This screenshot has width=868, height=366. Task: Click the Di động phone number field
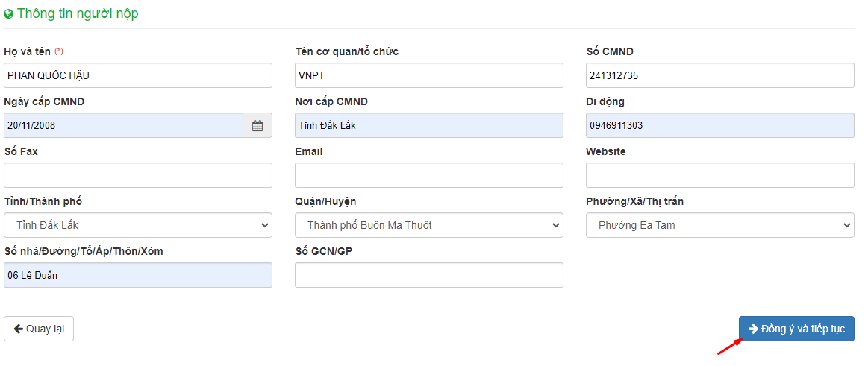(720, 125)
